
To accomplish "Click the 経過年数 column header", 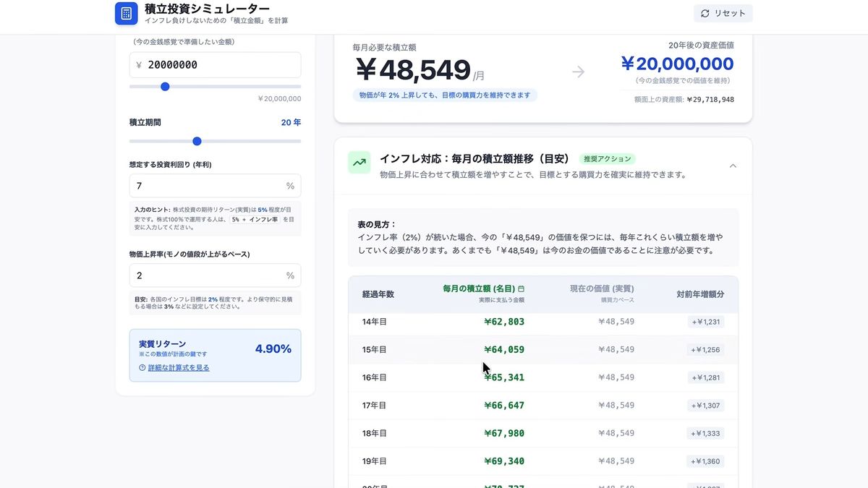I will pyautogui.click(x=378, y=294).
